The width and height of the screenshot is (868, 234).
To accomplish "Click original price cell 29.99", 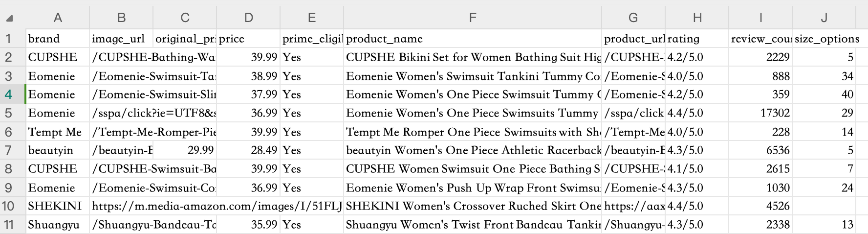I will 185,150.
